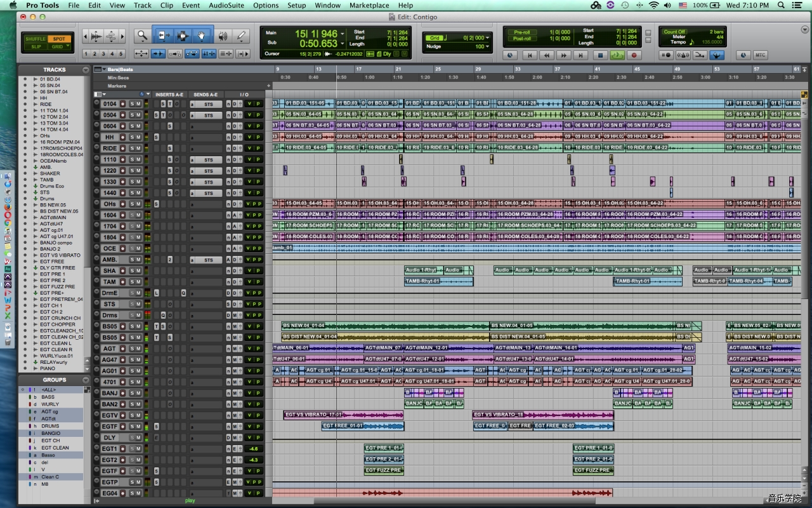The width and height of the screenshot is (812, 508).
Task: Record-enable the 0104 track
Action: tap(123, 104)
